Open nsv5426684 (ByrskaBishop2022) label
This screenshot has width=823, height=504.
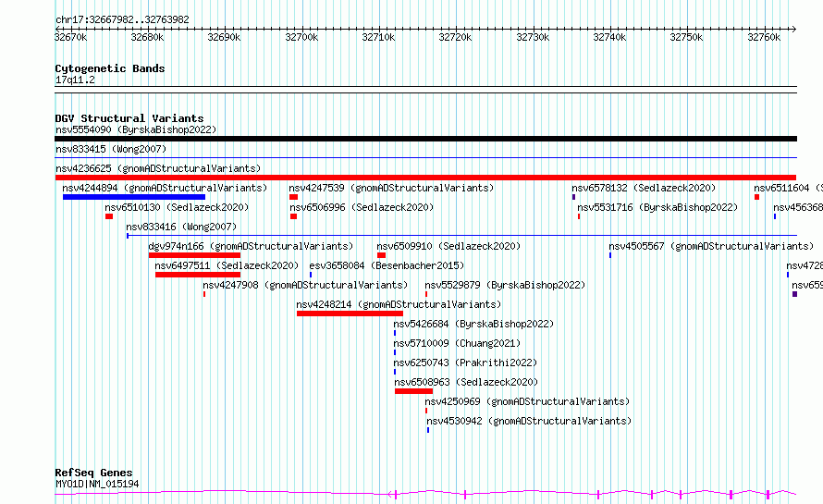(474, 324)
